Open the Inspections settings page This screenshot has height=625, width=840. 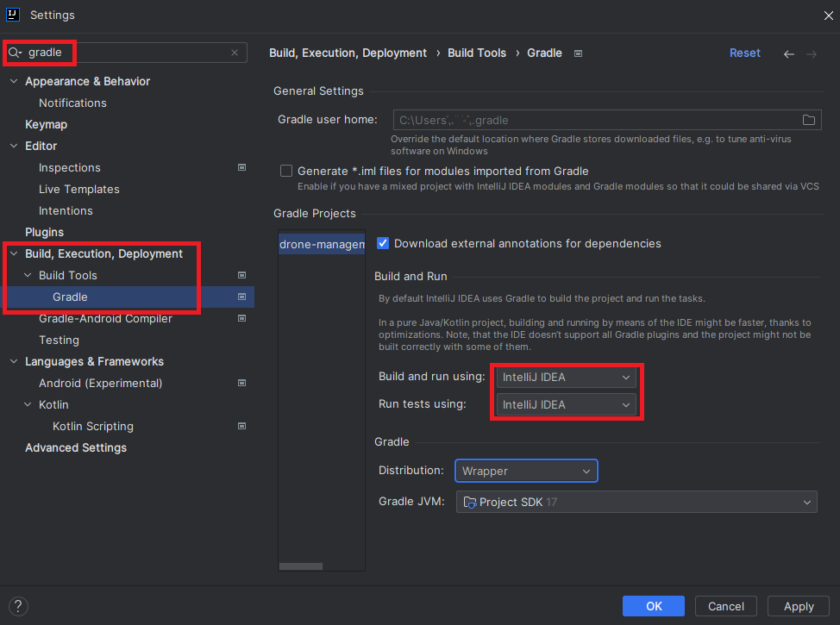point(70,167)
